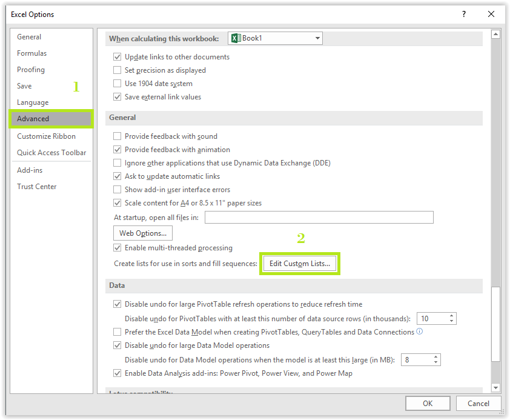The height and width of the screenshot is (420, 510).
Task: Open Web Options dialog
Action: (x=143, y=233)
